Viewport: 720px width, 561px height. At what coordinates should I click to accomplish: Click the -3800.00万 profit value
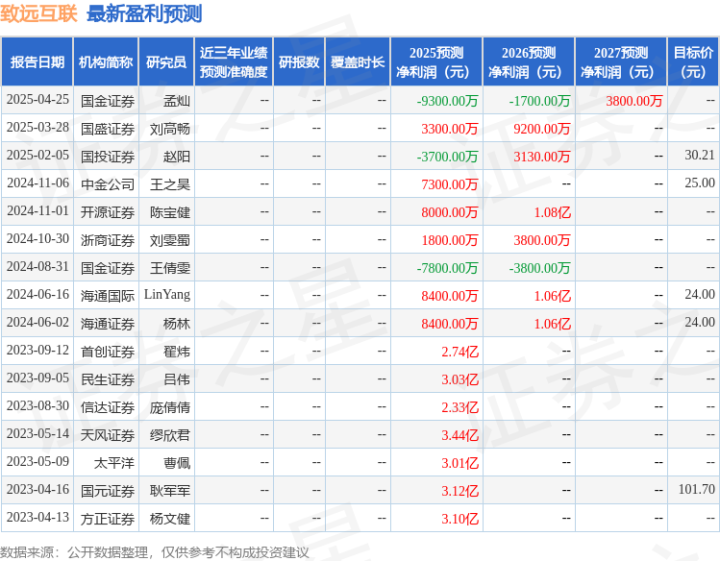540,268
